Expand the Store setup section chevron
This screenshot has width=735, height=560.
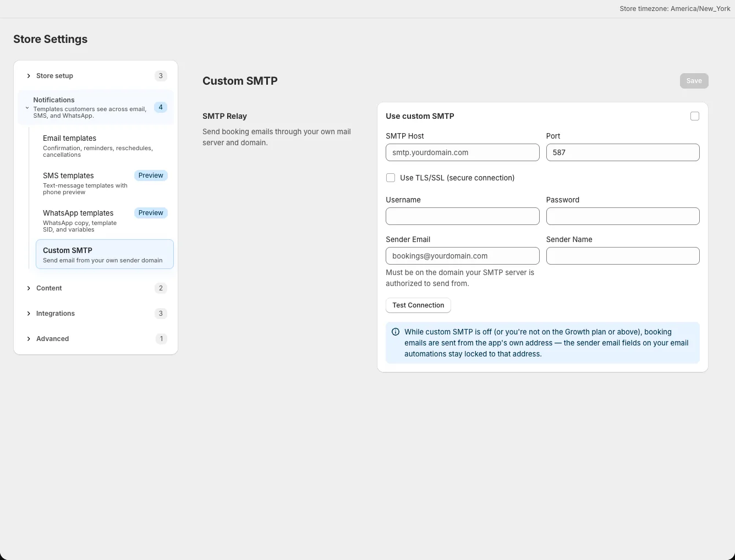click(29, 76)
